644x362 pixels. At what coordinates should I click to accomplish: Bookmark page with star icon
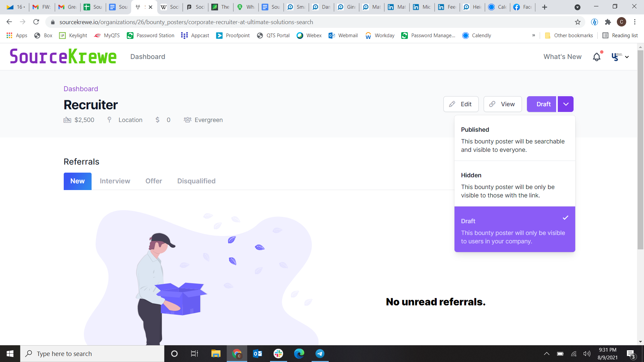pos(578,22)
